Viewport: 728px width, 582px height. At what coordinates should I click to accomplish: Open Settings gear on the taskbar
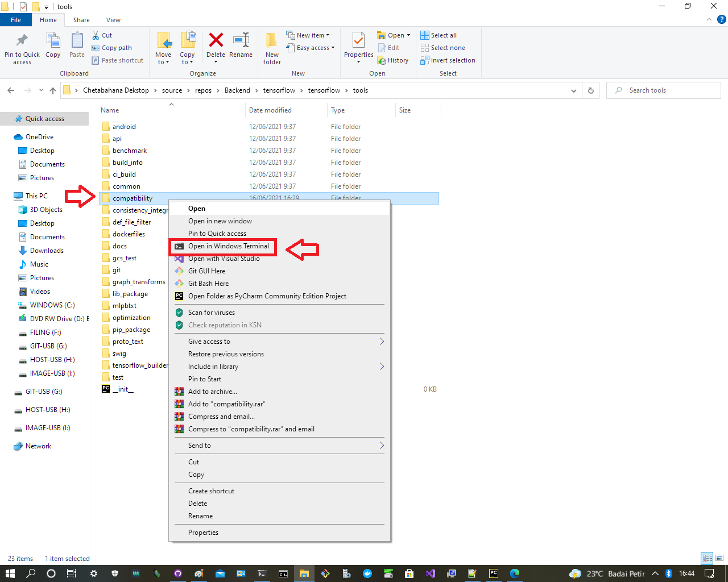(x=94, y=573)
